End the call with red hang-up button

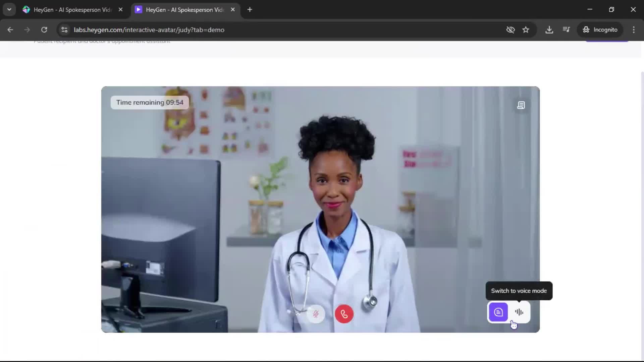click(x=344, y=314)
